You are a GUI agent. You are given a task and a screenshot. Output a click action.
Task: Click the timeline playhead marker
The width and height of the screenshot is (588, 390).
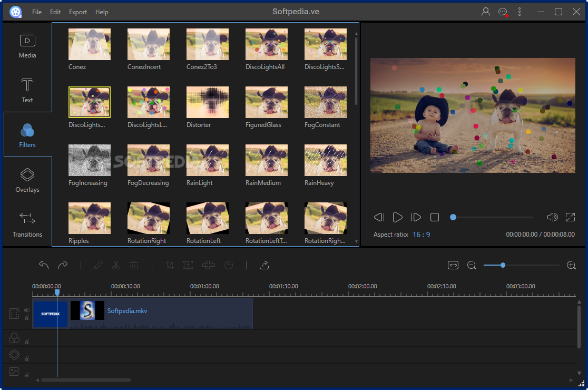[57, 292]
